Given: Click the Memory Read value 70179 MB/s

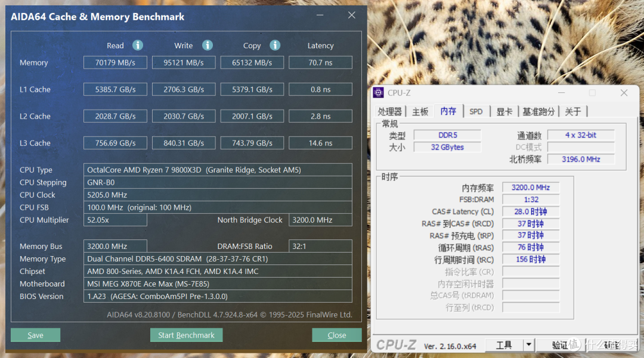Looking at the screenshot, I should [116, 63].
